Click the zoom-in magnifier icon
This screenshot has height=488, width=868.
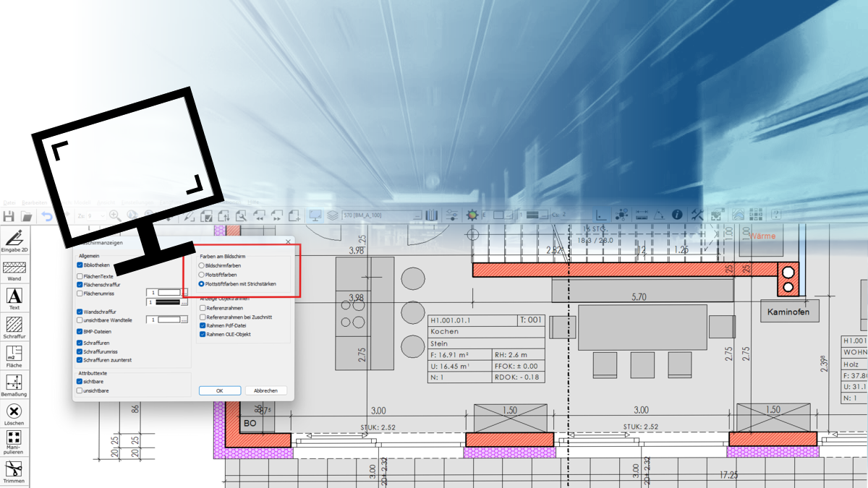(115, 215)
